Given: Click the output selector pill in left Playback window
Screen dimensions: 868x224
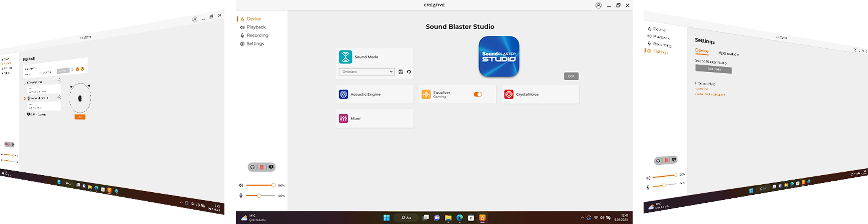Looking at the screenshot, I should 9,144.
